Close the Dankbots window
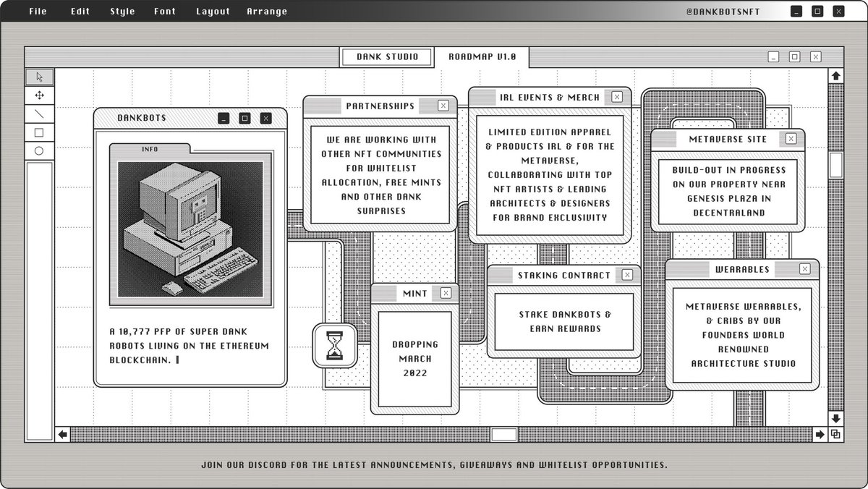 (x=265, y=118)
